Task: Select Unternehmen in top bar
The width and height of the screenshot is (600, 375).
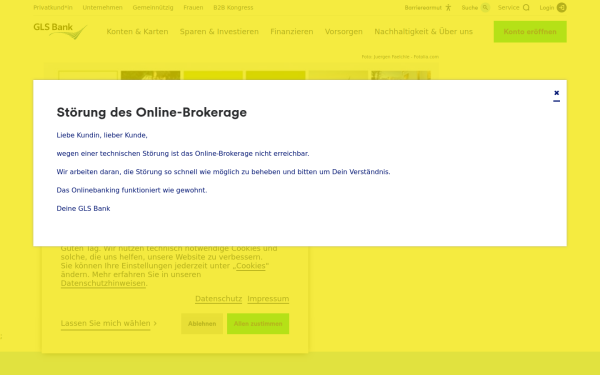Action: click(103, 8)
